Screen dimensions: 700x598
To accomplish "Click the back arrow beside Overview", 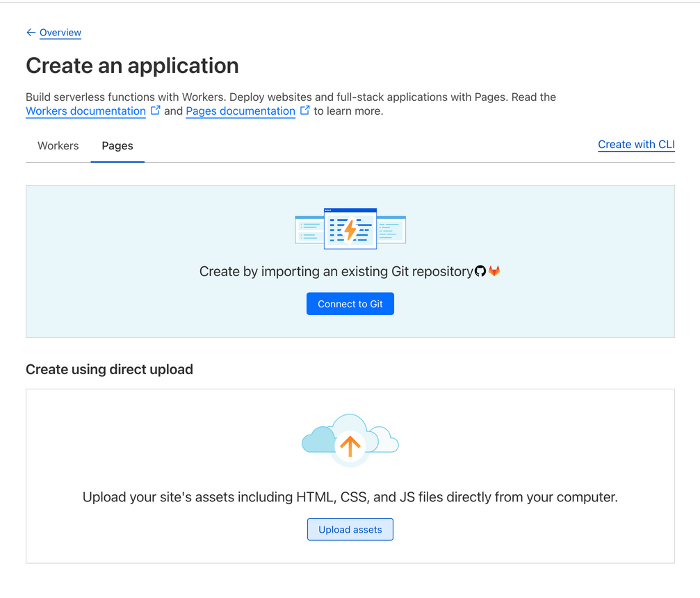I will [x=31, y=33].
